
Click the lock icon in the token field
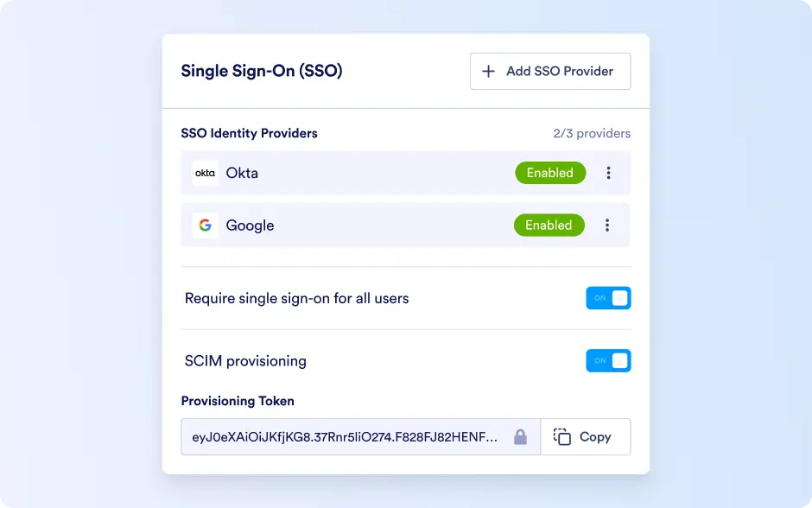[x=520, y=437]
